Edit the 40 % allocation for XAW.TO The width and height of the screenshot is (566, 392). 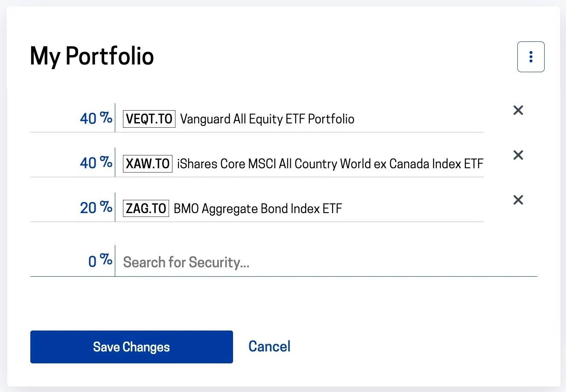[88, 163]
